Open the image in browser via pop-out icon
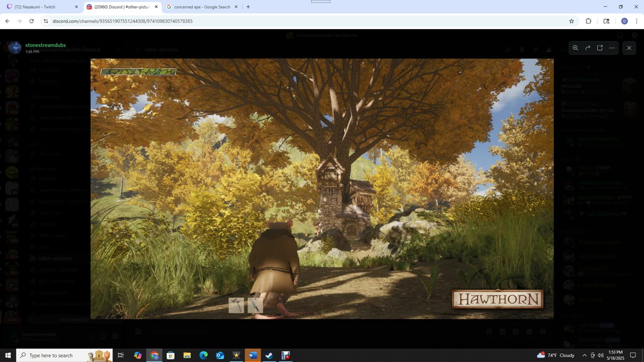 [600, 48]
